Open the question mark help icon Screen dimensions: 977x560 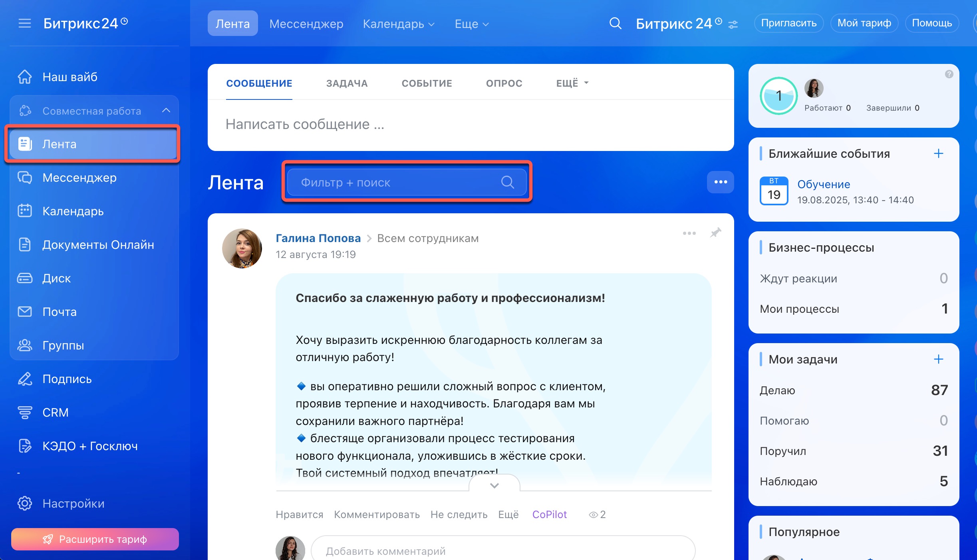point(949,74)
